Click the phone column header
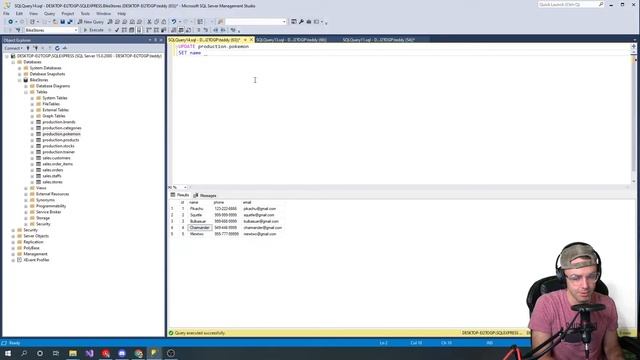 [219, 202]
